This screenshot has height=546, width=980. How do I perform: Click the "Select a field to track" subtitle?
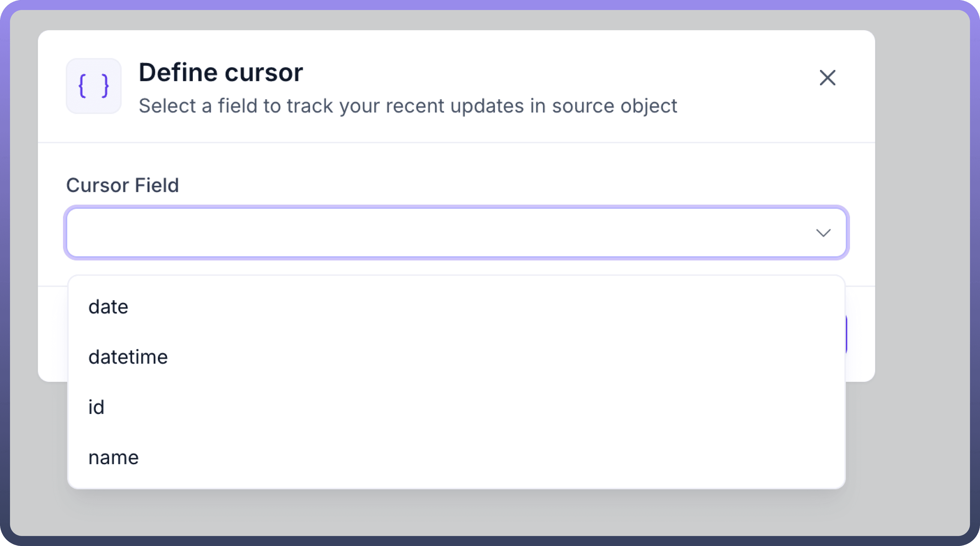tap(407, 106)
